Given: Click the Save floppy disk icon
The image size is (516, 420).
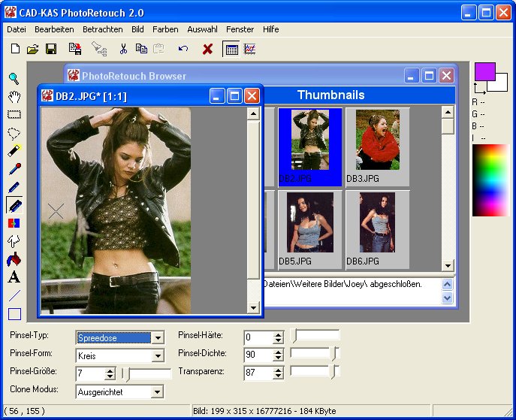Looking at the screenshot, I should pos(51,49).
